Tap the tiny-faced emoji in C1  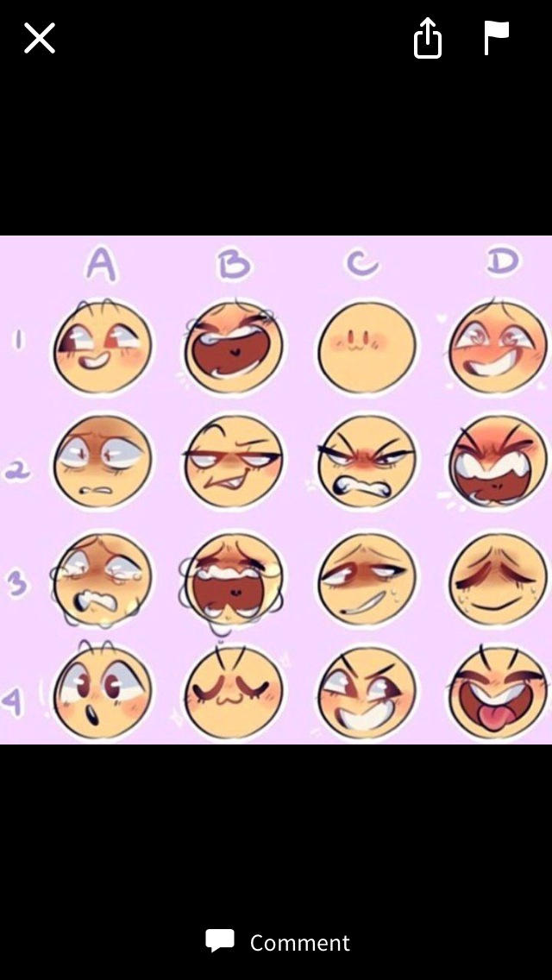click(367, 346)
